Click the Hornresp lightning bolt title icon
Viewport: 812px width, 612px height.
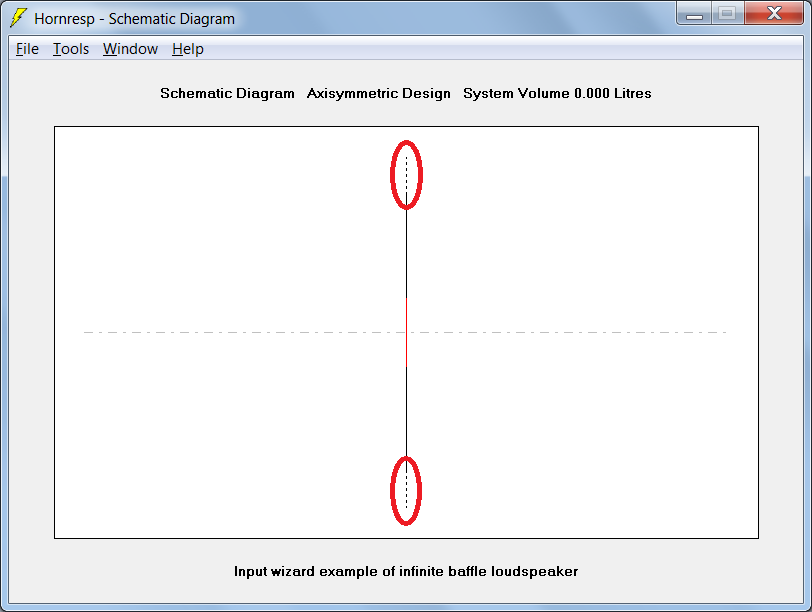pyautogui.click(x=19, y=18)
